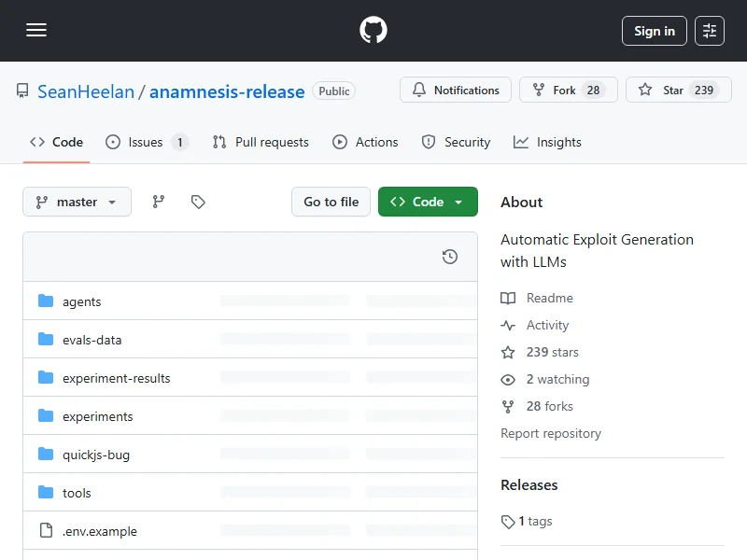The width and height of the screenshot is (747, 560).
Task: Open the appearance settings sliders icon
Action: click(710, 31)
